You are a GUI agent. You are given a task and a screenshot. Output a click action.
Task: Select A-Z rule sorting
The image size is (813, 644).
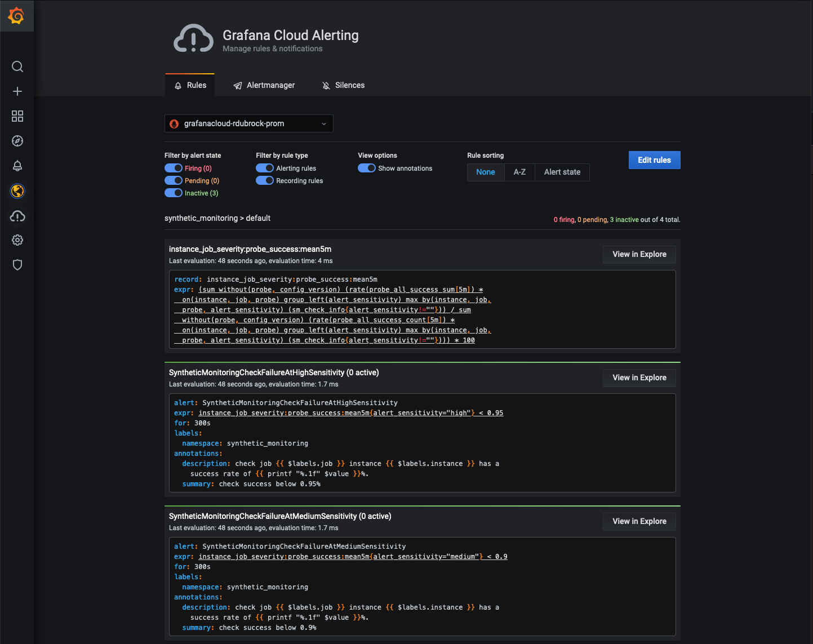519,172
